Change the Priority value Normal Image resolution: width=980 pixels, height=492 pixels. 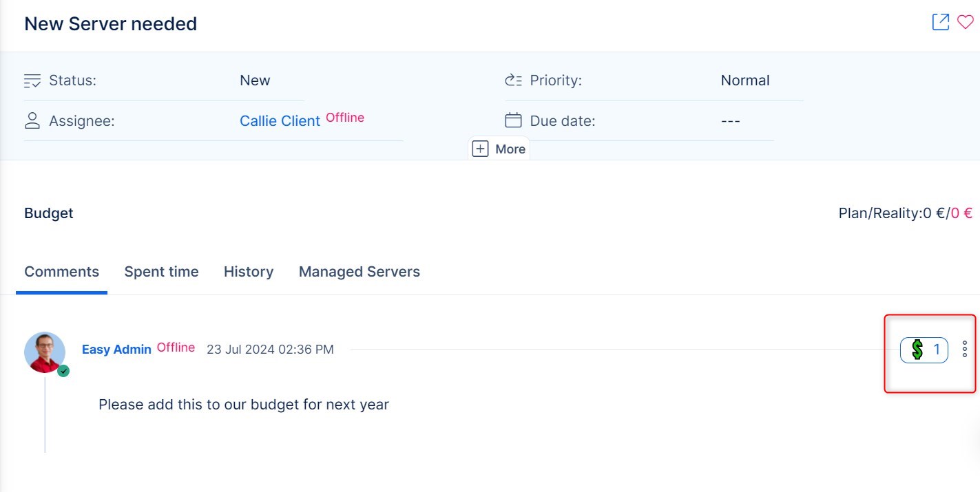tap(744, 81)
